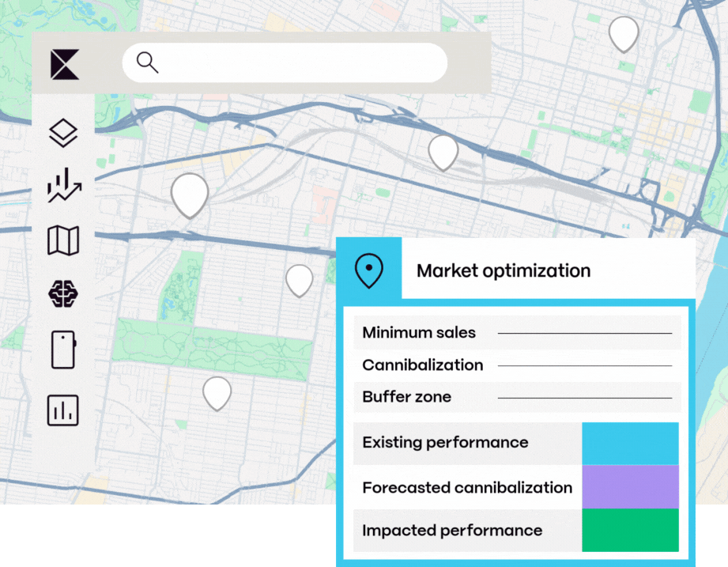Image resolution: width=728 pixels, height=567 pixels.
Task: Adjust the Minimum sales slider
Action: pyautogui.click(x=585, y=331)
